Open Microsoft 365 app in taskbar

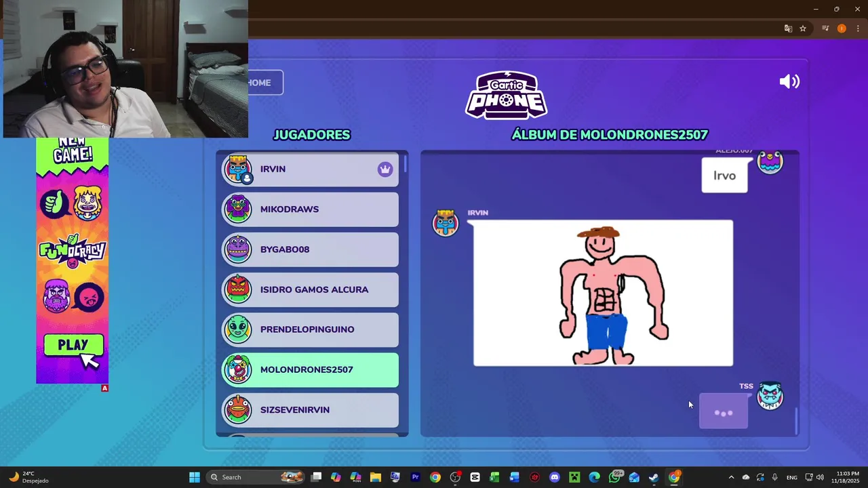coord(356,477)
